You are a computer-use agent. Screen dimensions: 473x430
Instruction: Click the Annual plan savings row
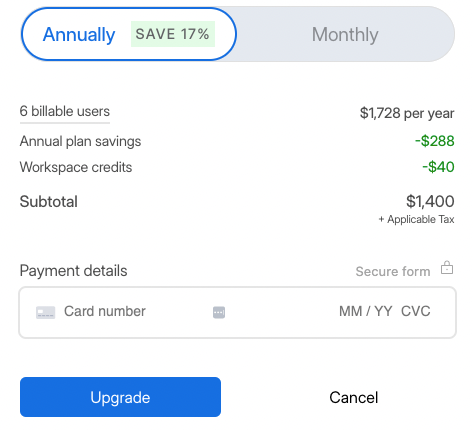(237, 141)
